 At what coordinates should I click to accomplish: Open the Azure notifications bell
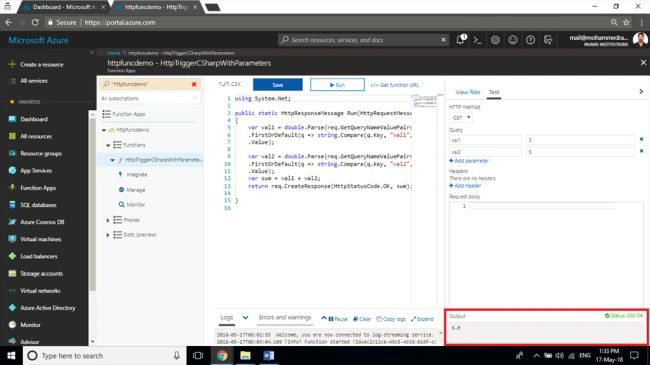coord(461,40)
